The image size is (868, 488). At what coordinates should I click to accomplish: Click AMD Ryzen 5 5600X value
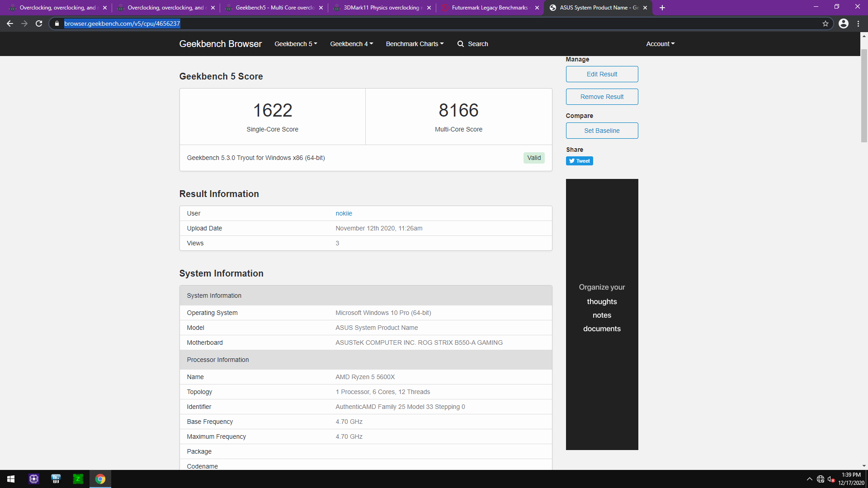[365, 377]
